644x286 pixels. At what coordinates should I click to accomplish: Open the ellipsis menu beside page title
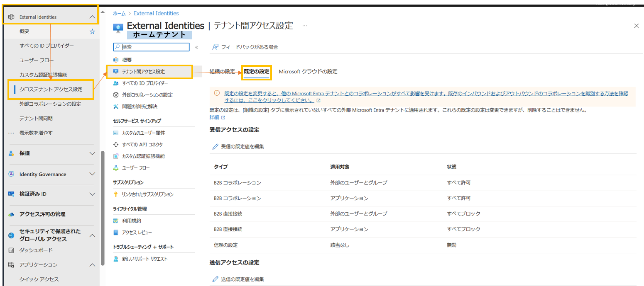pos(305,26)
